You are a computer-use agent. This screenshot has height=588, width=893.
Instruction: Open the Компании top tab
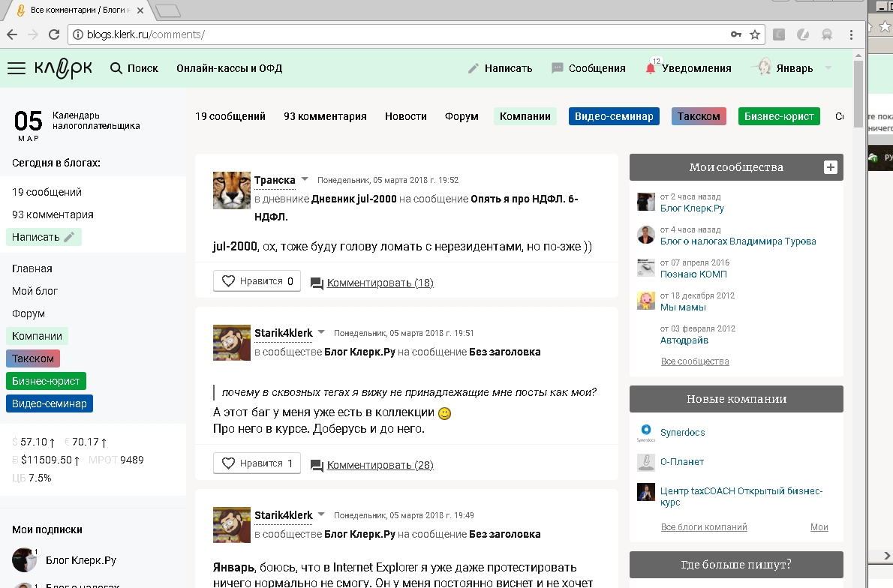pyautogui.click(x=525, y=116)
